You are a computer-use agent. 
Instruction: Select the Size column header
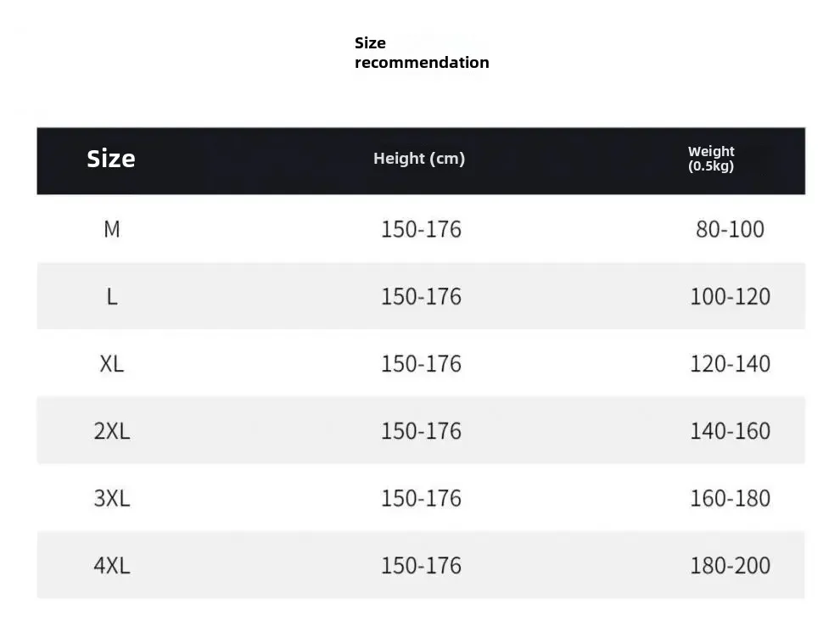(x=111, y=159)
